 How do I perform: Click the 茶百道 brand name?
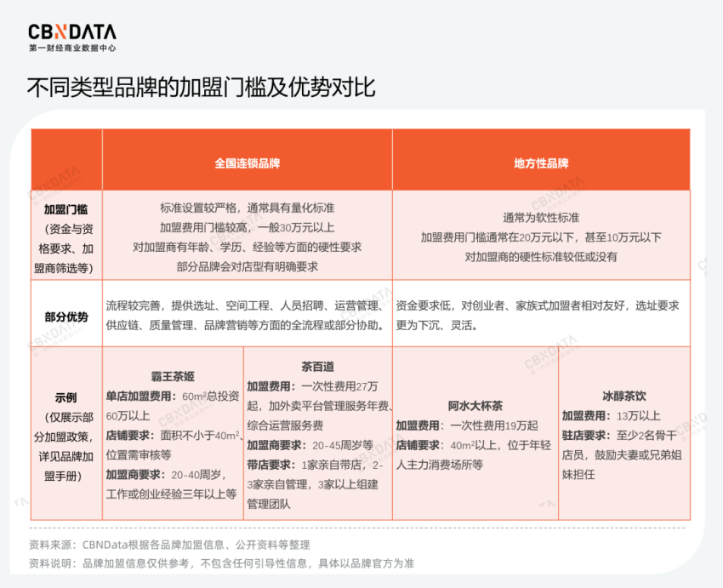coord(316,367)
